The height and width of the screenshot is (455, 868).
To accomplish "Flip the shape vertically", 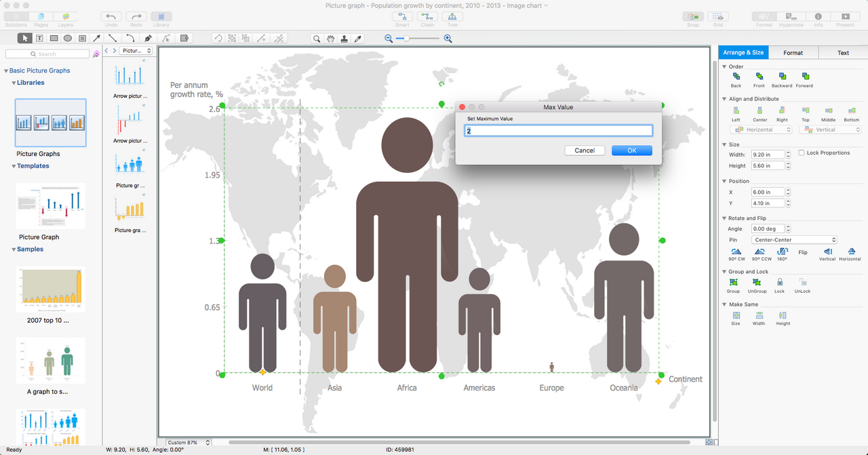I will pyautogui.click(x=827, y=252).
